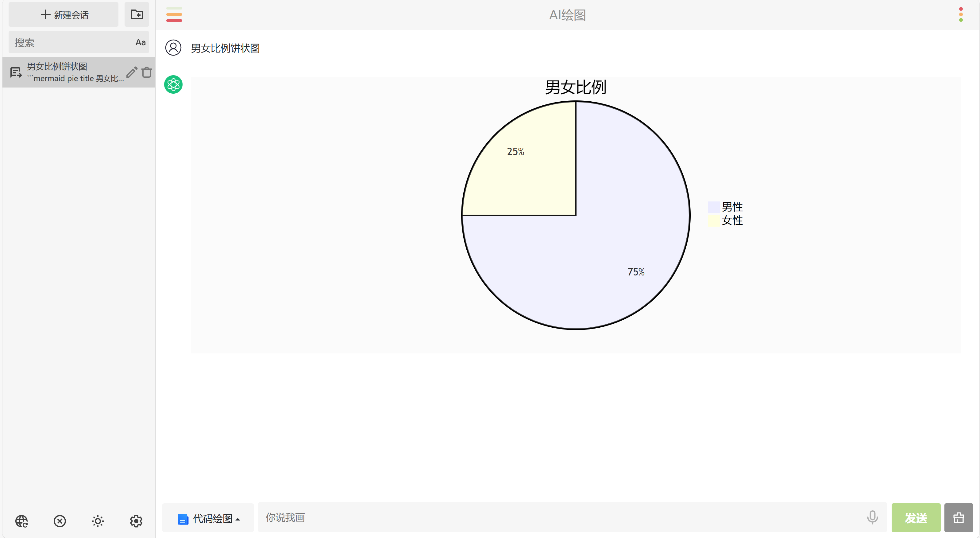Expand the 代码绘图 mode dropdown

[x=208, y=518]
